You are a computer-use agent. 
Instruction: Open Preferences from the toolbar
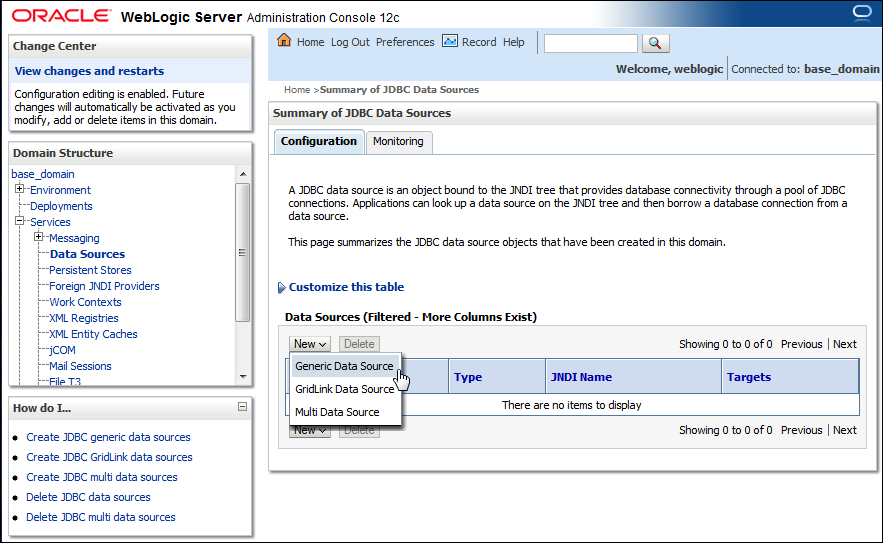click(405, 42)
